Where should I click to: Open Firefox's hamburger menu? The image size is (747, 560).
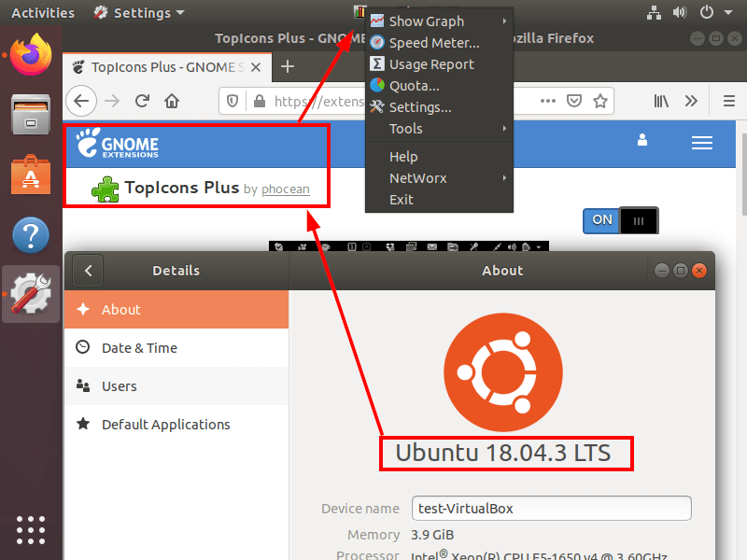tap(729, 101)
